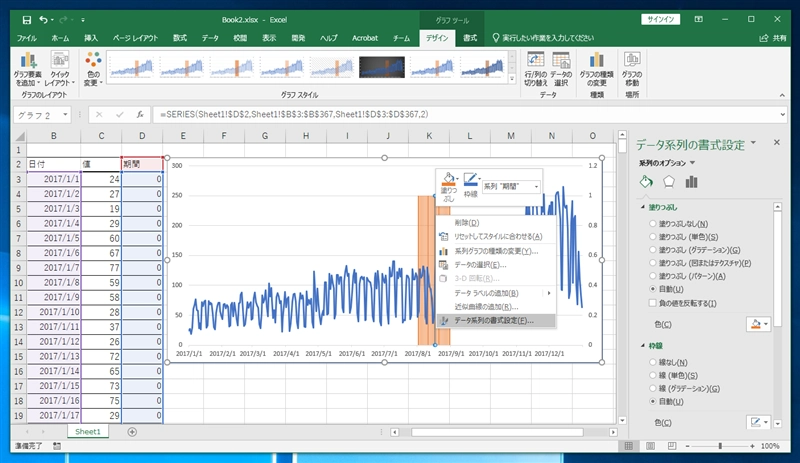This screenshot has height=463, width=800.
Task: Switch to page layout view icon
Action: pos(651,446)
